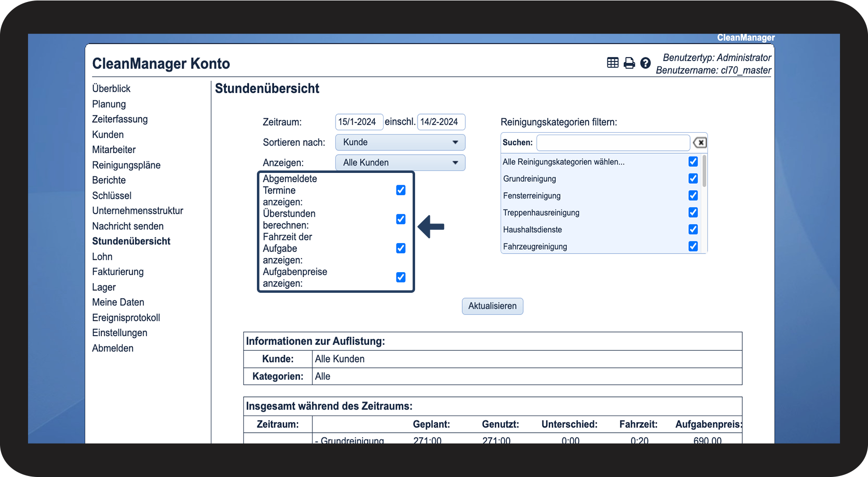The height and width of the screenshot is (477, 868).
Task: Click the start date field 15/1-2024
Action: (x=359, y=122)
